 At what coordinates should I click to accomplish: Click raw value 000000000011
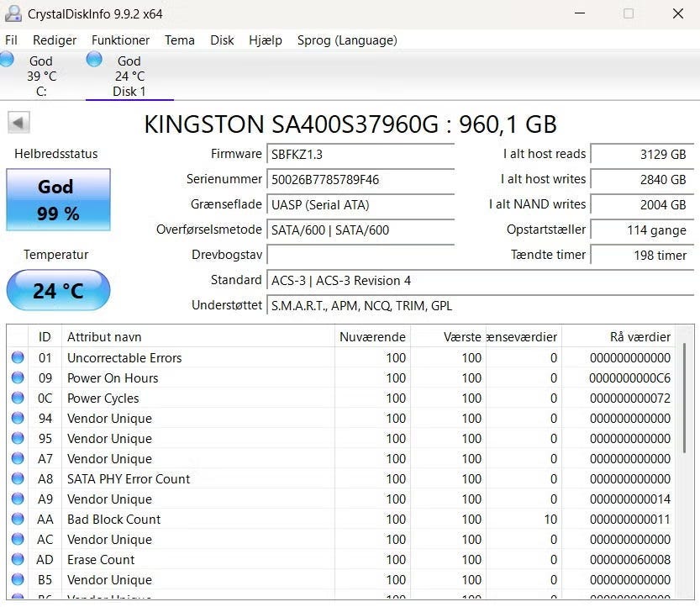point(630,519)
